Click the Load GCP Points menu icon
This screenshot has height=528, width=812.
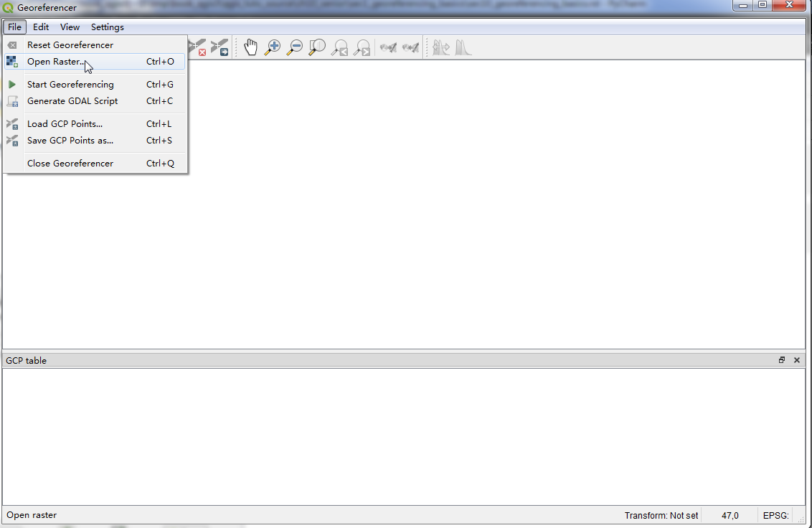12,124
